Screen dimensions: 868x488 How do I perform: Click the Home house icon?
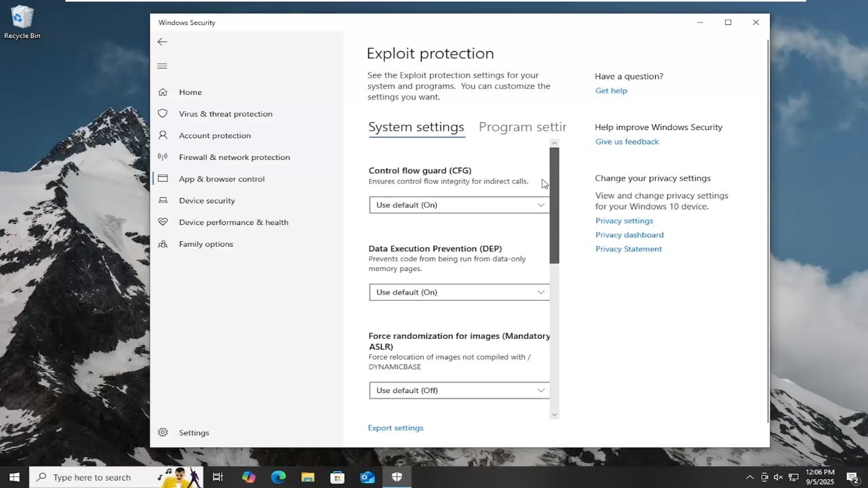point(163,92)
